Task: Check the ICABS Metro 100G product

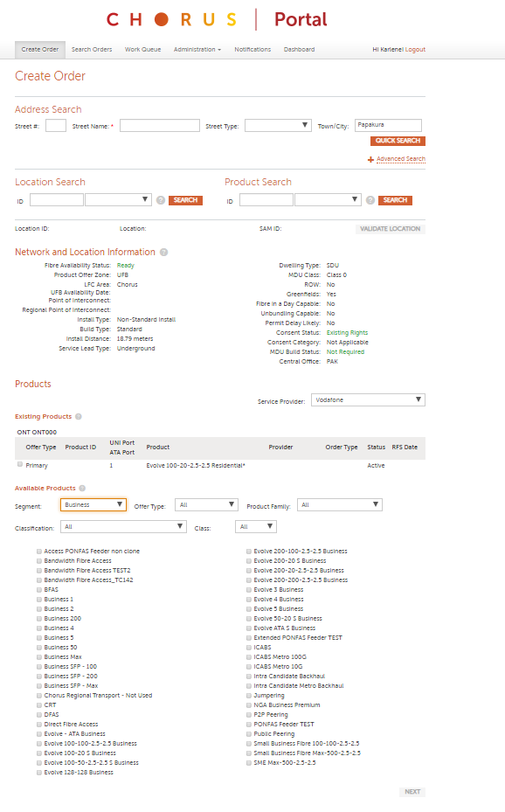Action: [249, 657]
